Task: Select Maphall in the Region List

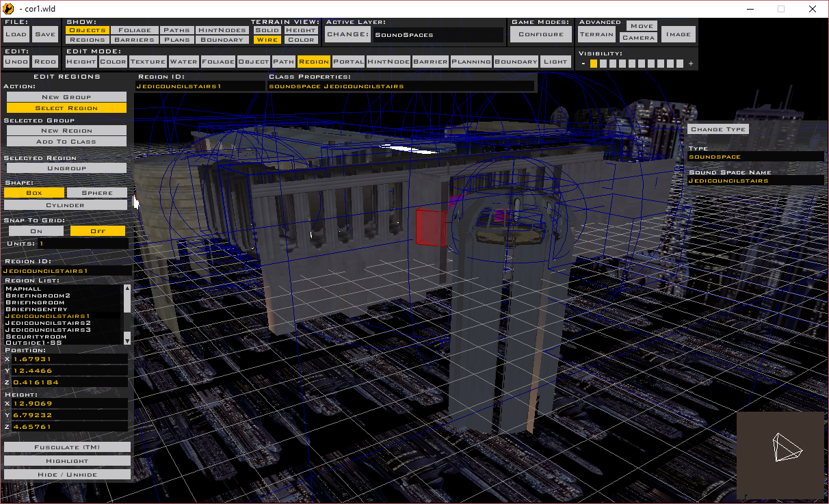Action: click(23, 289)
